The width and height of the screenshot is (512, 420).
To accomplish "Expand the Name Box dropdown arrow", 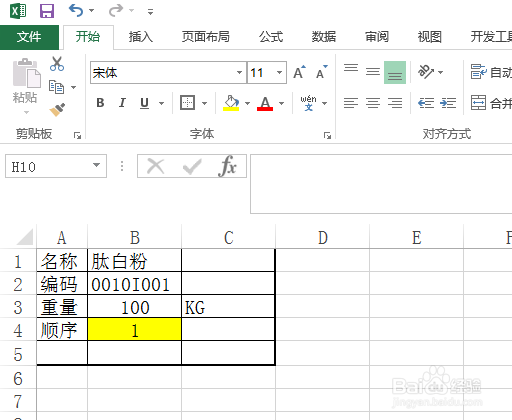I will tap(96, 165).
